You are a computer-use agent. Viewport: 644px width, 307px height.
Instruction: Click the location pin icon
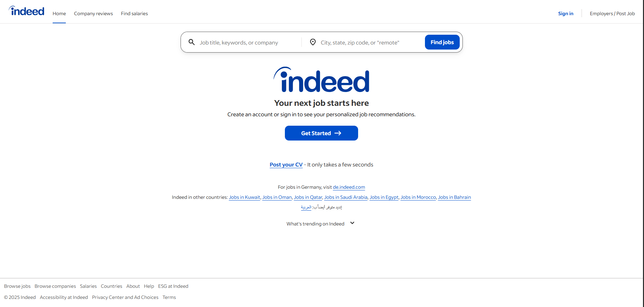click(313, 42)
